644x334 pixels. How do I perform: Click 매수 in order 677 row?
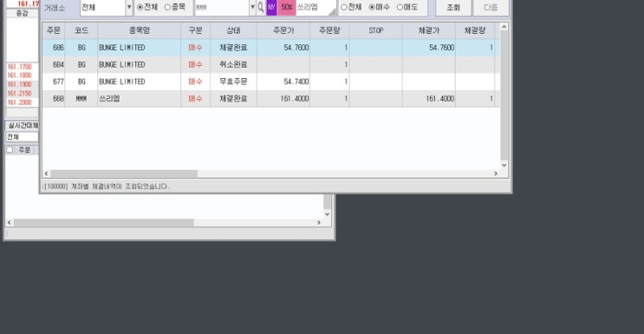pos(196,82)
